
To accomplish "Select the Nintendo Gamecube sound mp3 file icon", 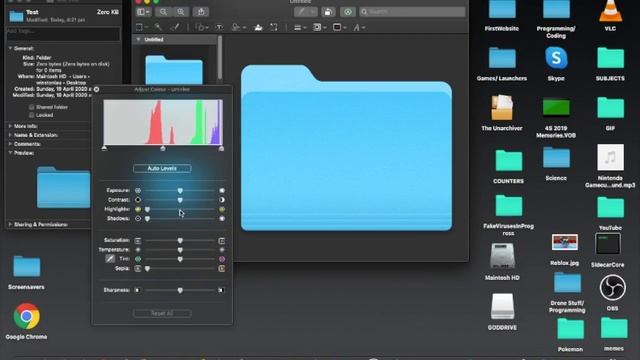I will tap(610, 157).
